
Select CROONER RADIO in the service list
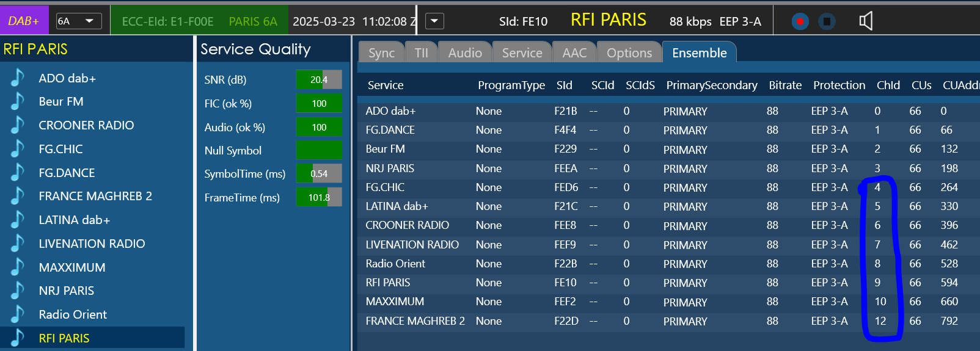[x=86, y=125]
